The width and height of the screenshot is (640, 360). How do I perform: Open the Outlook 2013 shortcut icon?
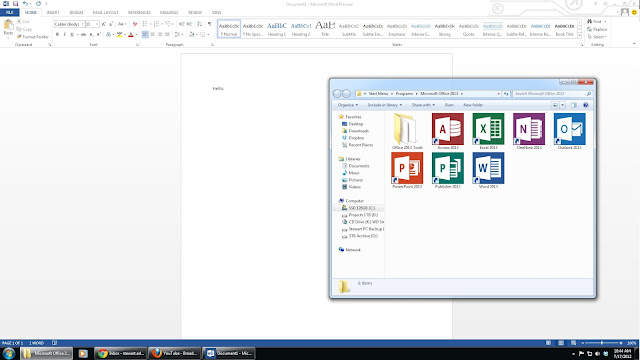(569, 129)
